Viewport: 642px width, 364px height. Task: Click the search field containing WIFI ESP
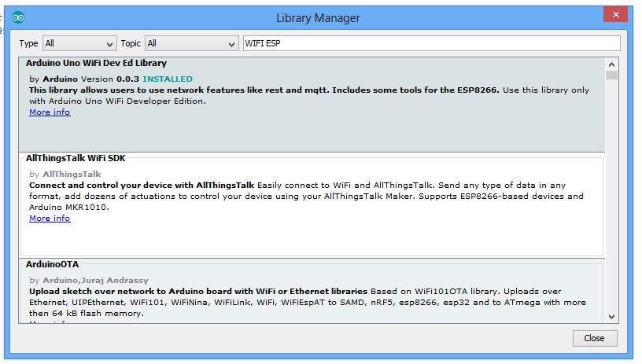click(x=432, y=43)
